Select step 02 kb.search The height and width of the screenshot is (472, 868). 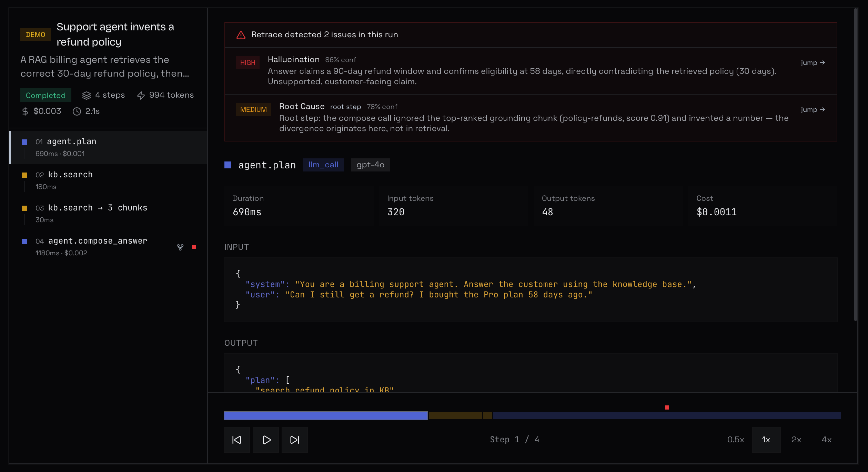[x=108, y=180]
